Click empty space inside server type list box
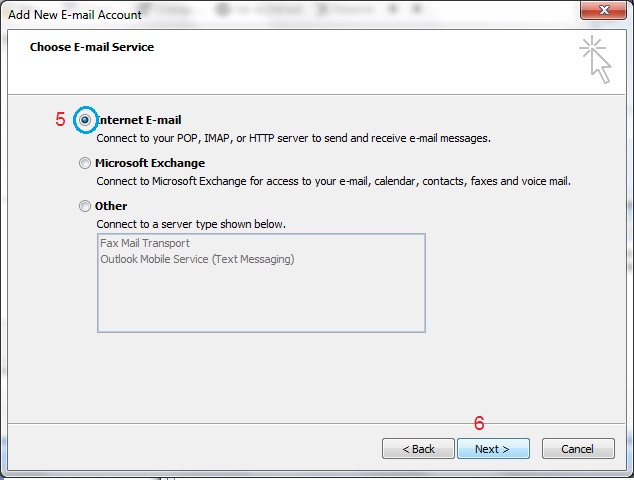Screen dimensions: 634x480 click(x=260, y=300)
